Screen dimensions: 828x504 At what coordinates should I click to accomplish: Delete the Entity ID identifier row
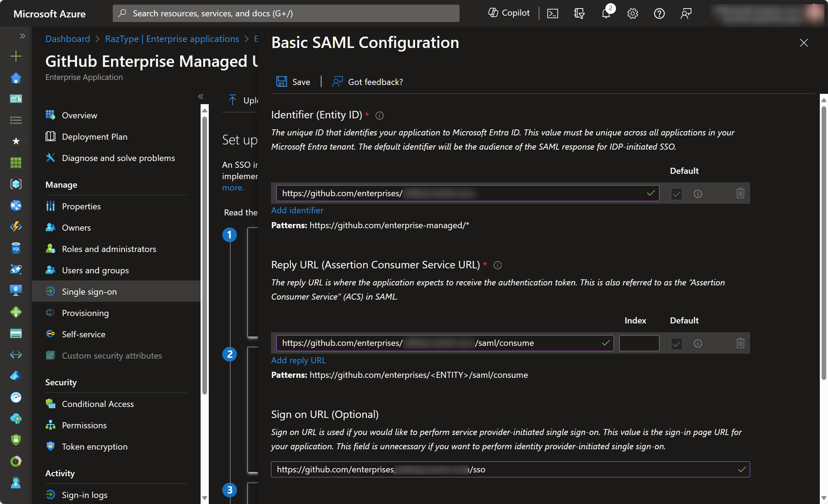pyautogui.click(x=740, y=193)
